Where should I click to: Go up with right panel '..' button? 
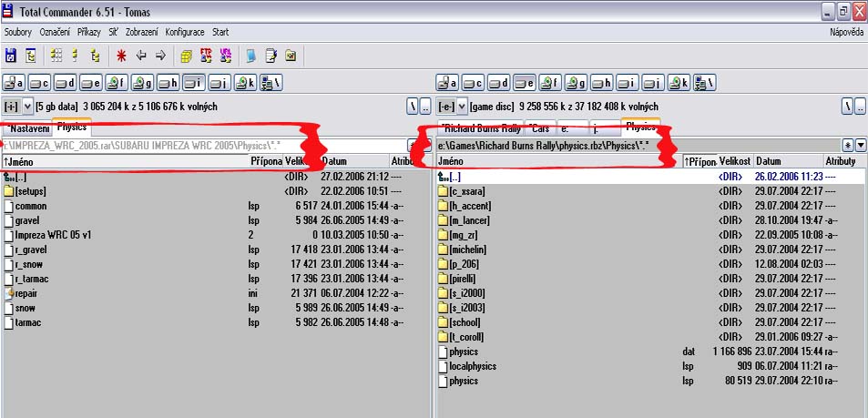(x=860, y=107)
